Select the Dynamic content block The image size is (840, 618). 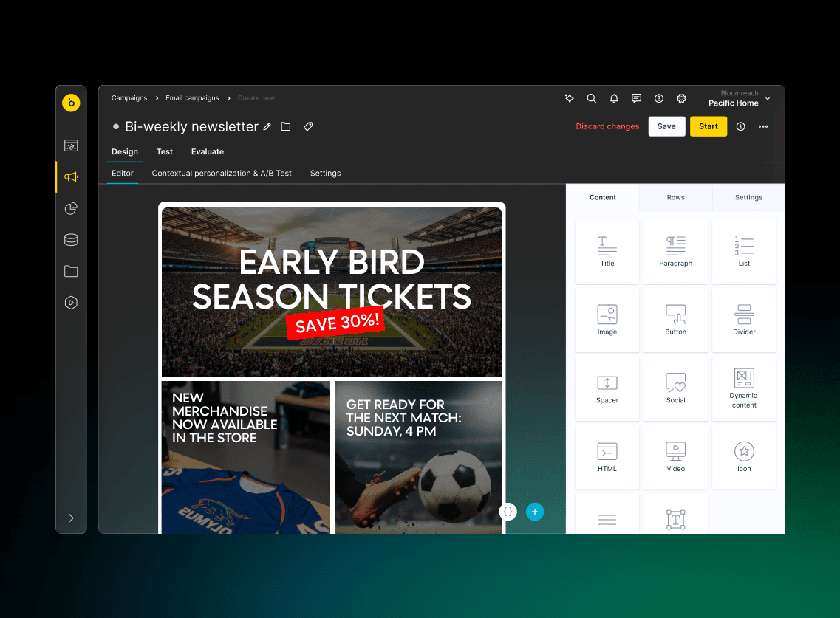743,388
